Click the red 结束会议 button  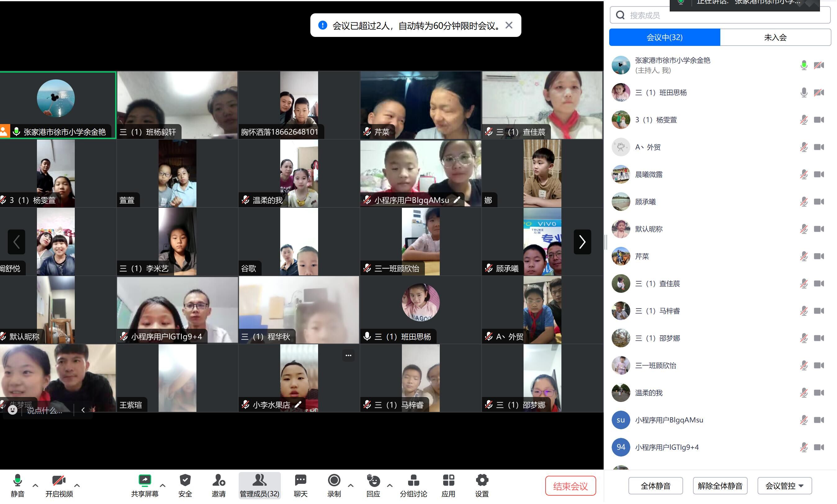tap(570, 486)
